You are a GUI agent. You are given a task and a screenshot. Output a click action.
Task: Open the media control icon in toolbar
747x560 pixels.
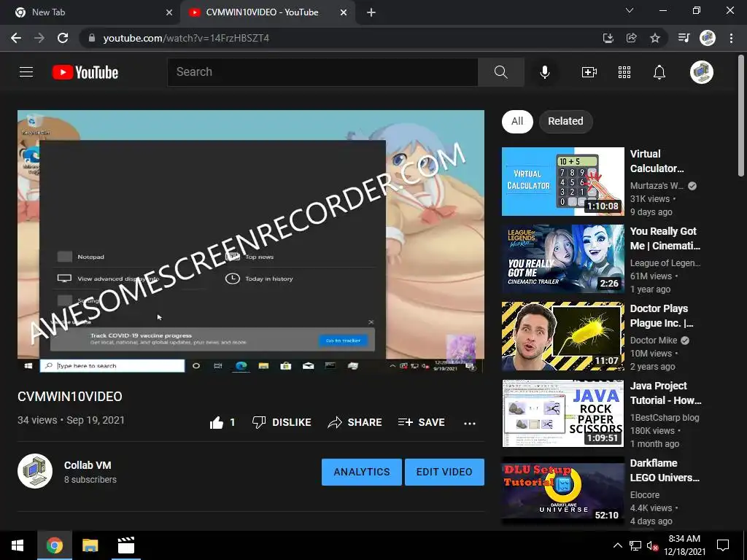pos(684,38)
